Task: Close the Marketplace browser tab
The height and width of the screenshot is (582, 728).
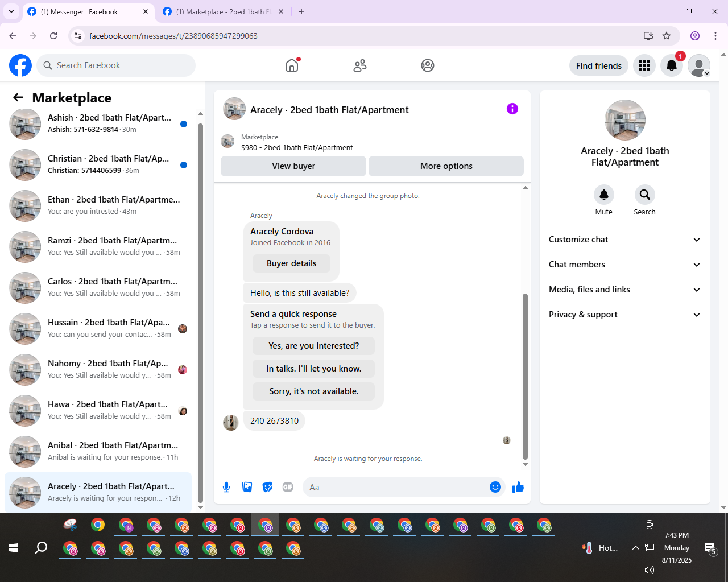Action: click(x=281, y=11)
